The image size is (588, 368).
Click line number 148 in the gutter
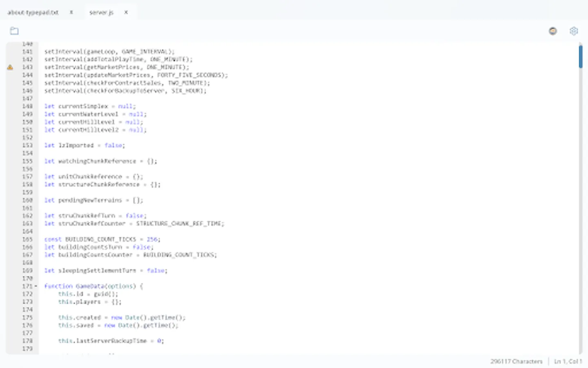click(27, 106)
